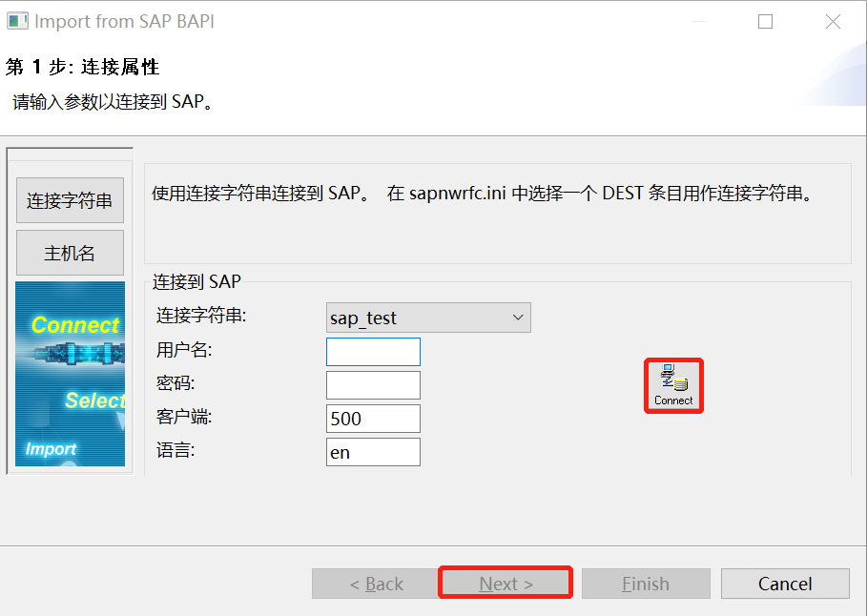This screenshot has height=616, width=867.
Task: Click the maximize window control
Action: [x=764, y=20]
